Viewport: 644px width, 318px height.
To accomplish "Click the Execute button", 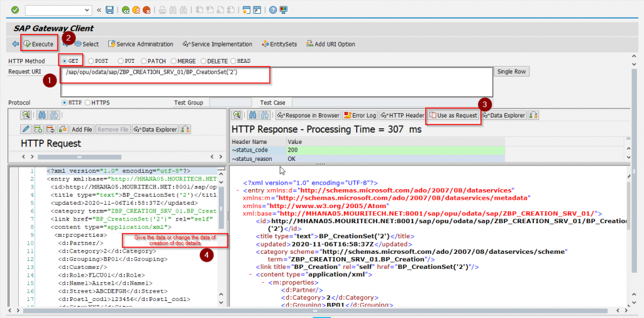I will click(39, 44).
